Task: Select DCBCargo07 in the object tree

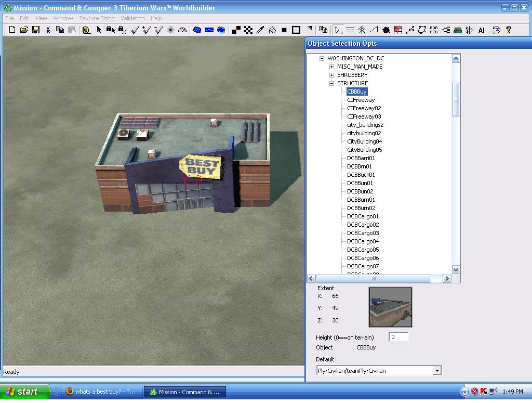Action: pos(363,267)
